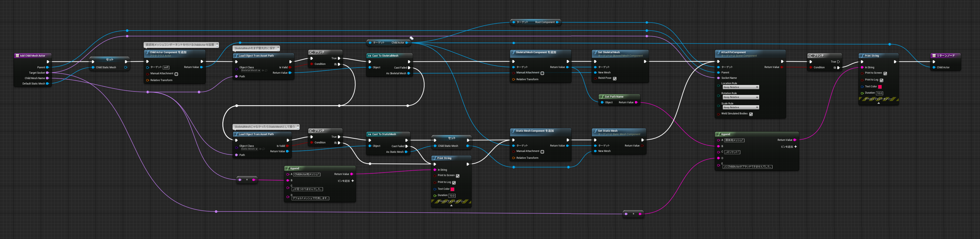Collapse advanced pins on Print String by リターンノード
Screen dimensions: 980x239
pyautogui.click(x=879, y=103)
